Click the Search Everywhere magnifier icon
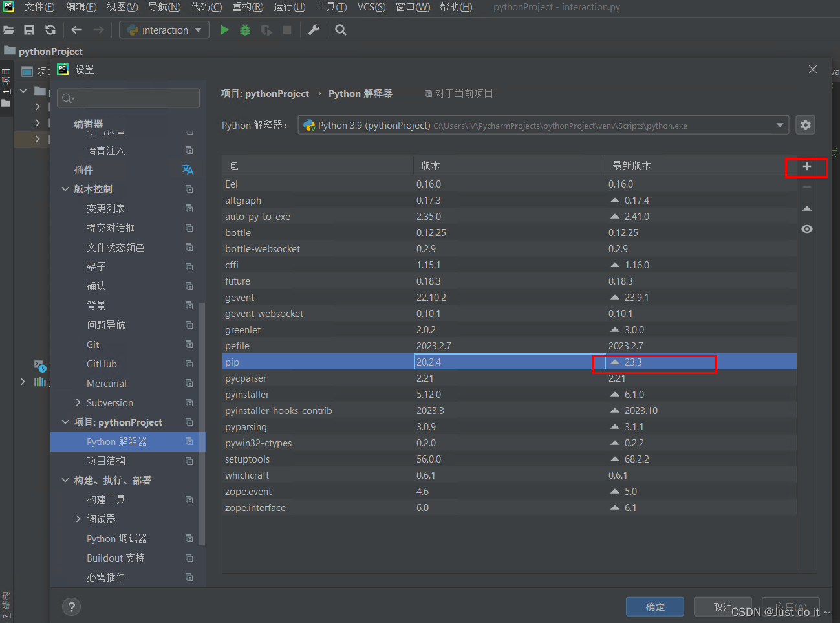The height and width of the screenshot is (623, 840). (x=341, y=30)
